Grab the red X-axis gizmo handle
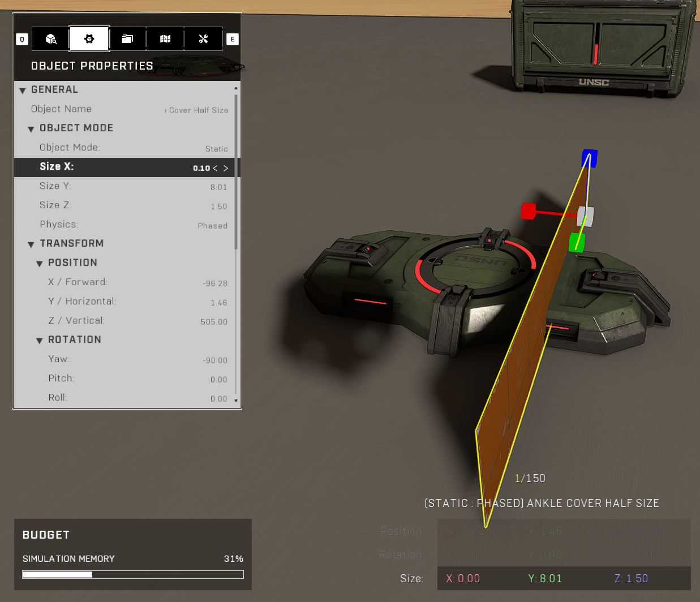Screen dimensions: 700x602 [x=529, y=212]
